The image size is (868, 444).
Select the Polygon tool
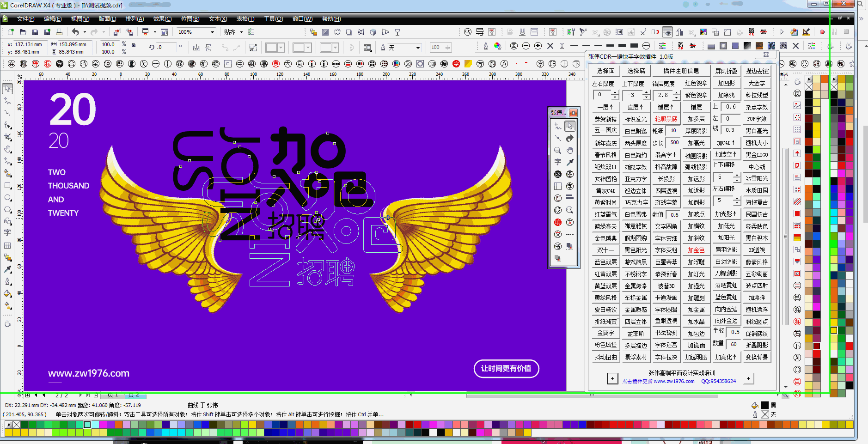coord(7,209)
